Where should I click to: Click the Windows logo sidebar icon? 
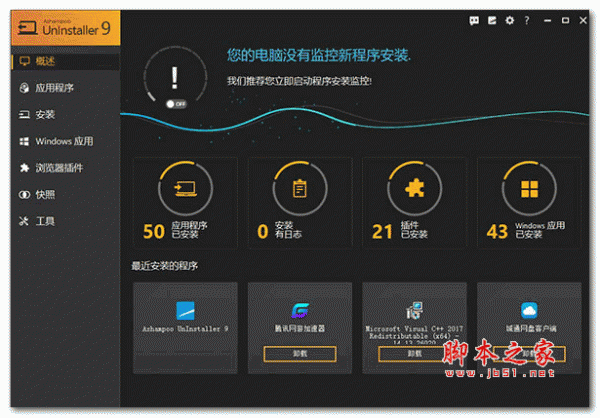click(24, 141)
